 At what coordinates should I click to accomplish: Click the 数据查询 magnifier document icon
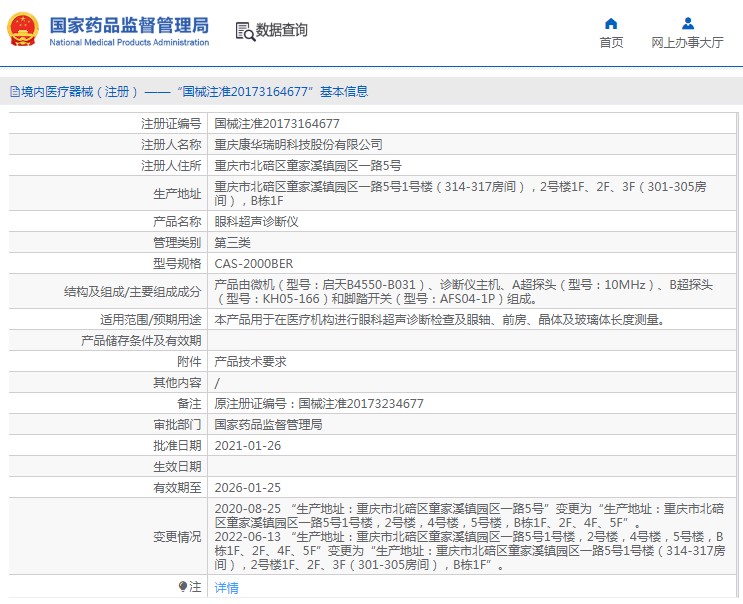[245, 31]
